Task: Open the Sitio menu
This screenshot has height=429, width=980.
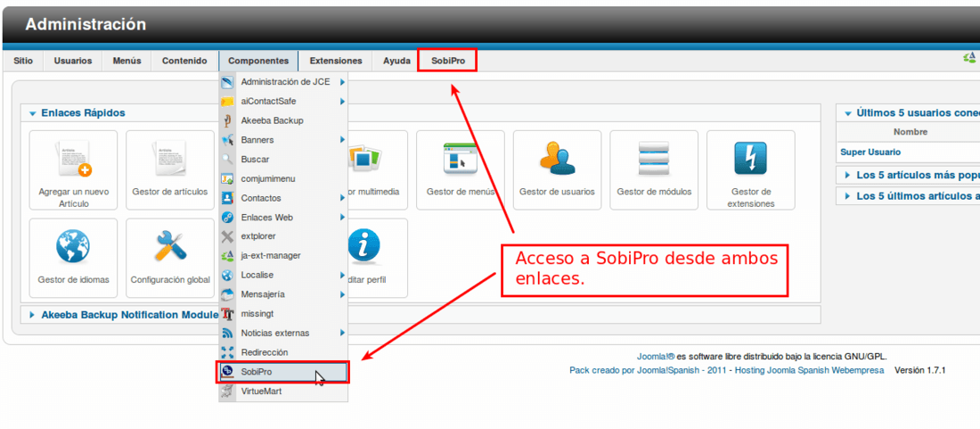Action: [x=23, y=62]
